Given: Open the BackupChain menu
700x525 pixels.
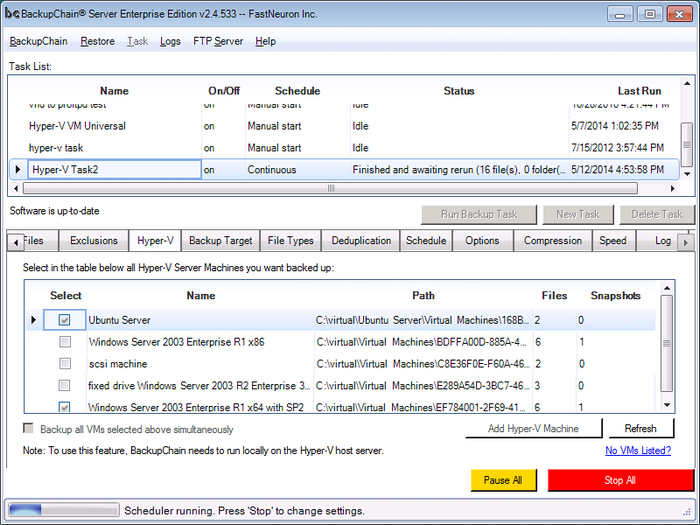Looking at the screenshot, I should (x=39, y=41).
